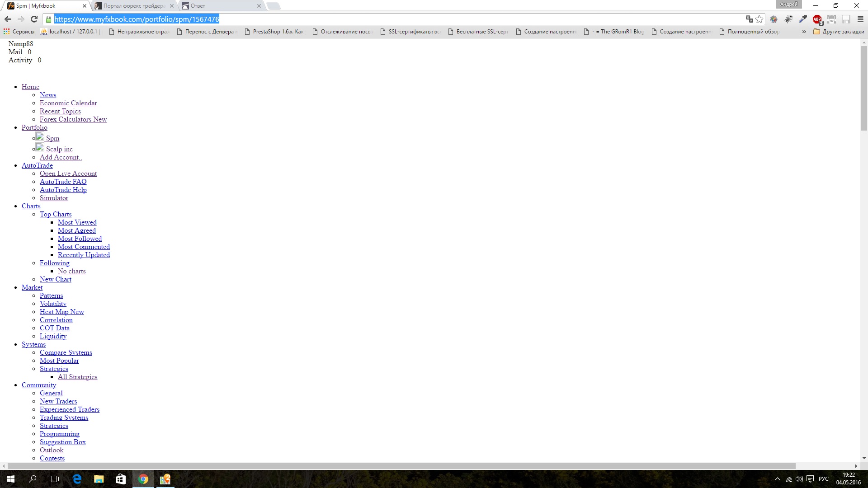Open the Сервисы apps grid shortcut
868x488 pixels.
(19, 32)
